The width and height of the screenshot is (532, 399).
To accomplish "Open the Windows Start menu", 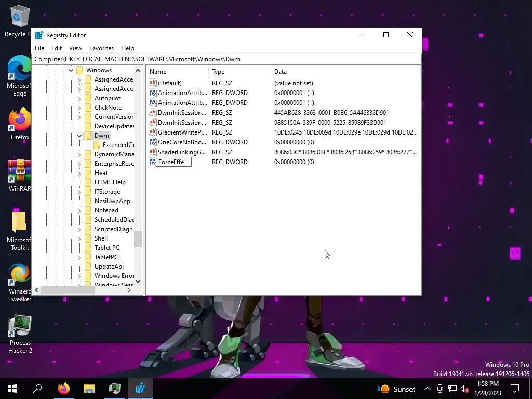I will [12, 389].
